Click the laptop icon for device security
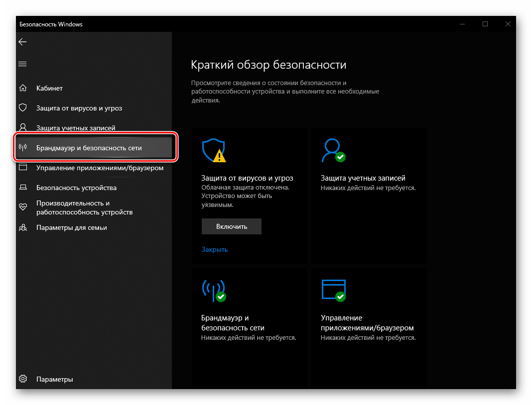 click(23, 187)
